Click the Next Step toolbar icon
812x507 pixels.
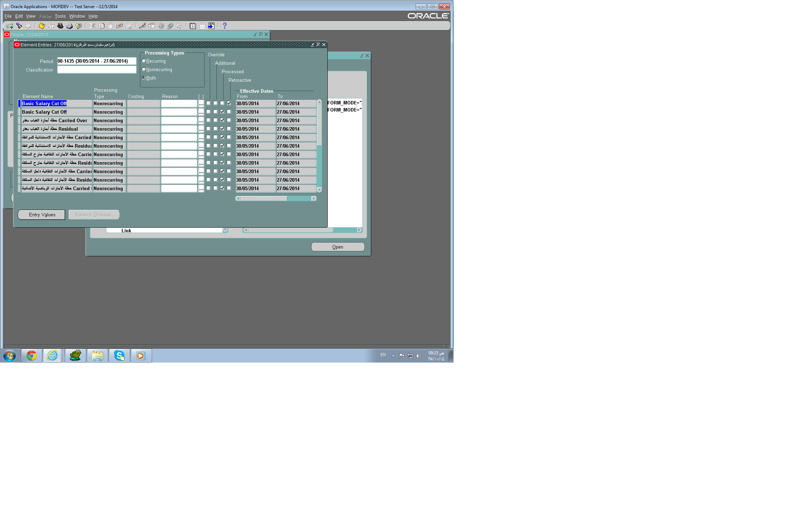[x=51, y=26]
